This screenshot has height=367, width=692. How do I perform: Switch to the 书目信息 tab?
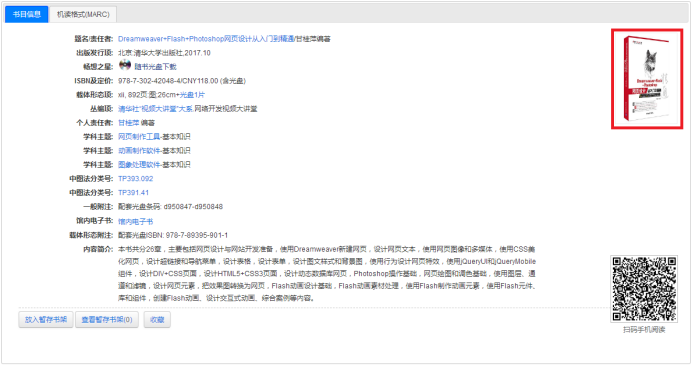pos(26,14)
